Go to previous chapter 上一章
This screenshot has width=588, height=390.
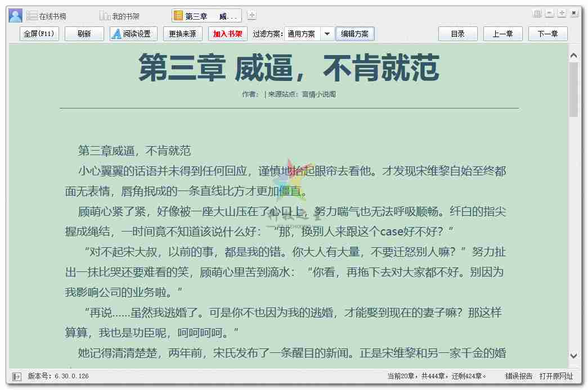502,34
